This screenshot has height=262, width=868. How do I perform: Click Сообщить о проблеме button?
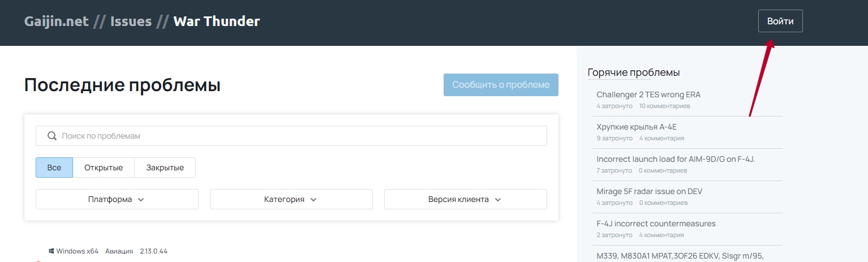(x=501, y=85)
